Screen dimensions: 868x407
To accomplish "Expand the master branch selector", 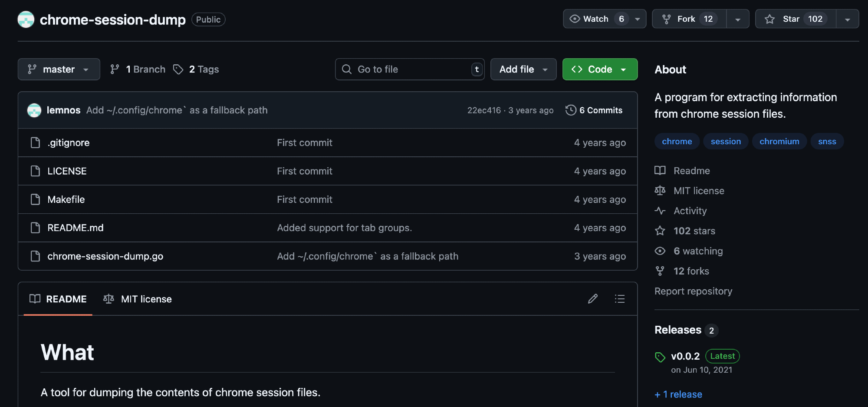I will click(x=59, y=69).
